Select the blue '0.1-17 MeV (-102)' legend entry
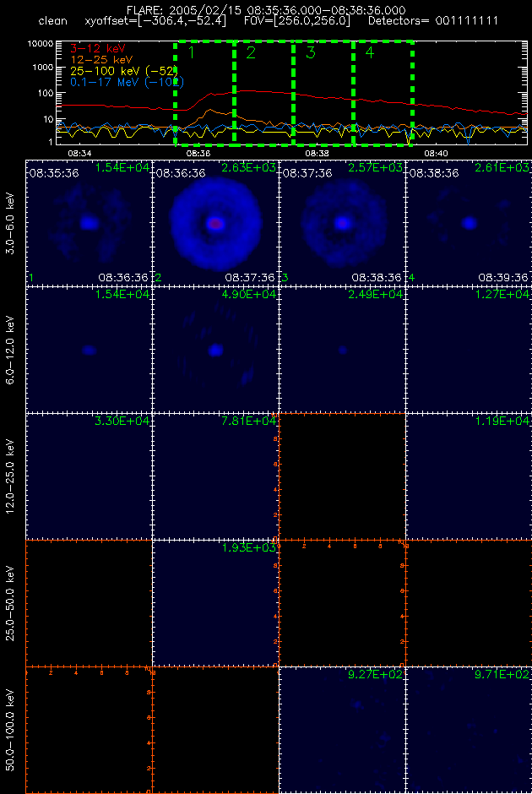Screen dimensions: 532x794 coord(127,82)
